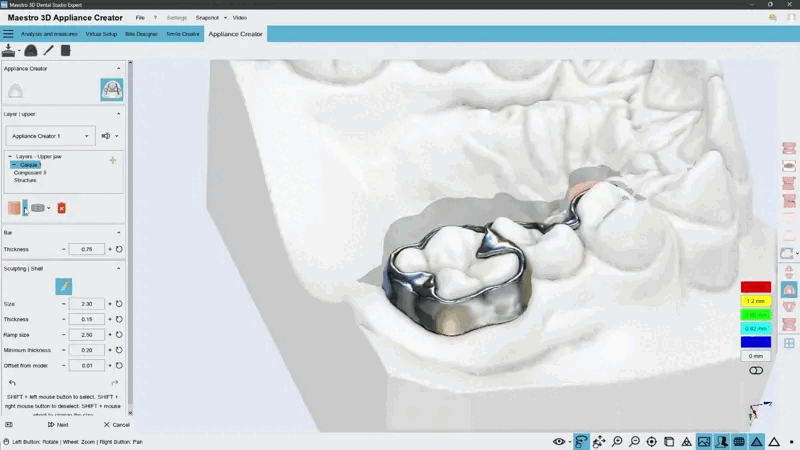Open the Snapshot menu dropdown arrow
This screenshot has width=800, height=450.
pos(225,18)
